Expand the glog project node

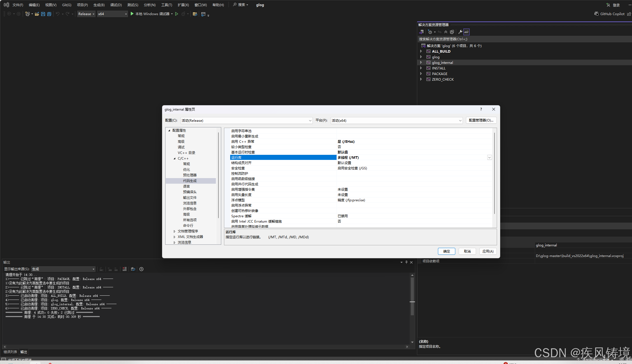tap(421, 57)
